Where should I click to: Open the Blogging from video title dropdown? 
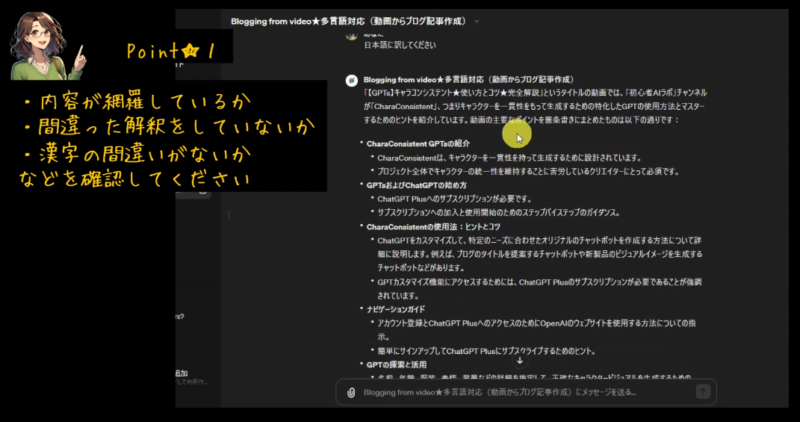tap(355, 21)
